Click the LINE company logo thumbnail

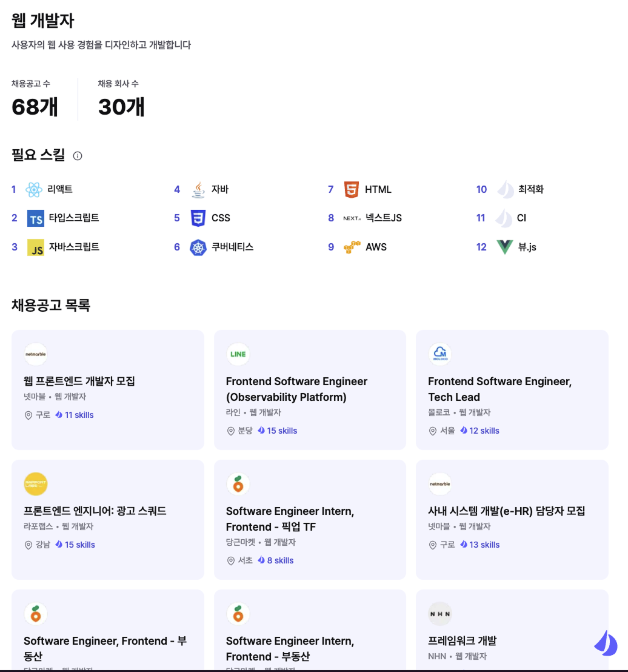(238, 354)
